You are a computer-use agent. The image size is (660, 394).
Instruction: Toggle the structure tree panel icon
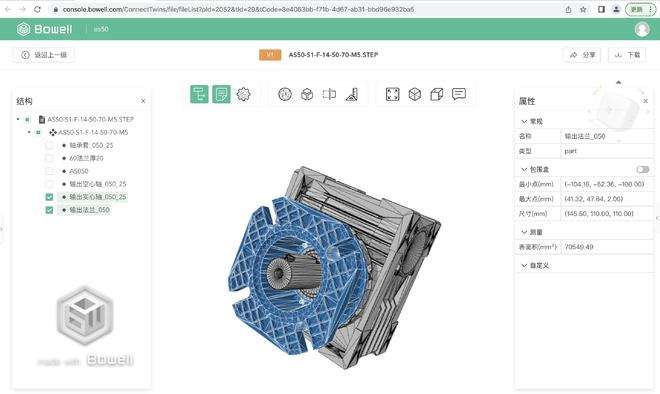tap(199, 94)
